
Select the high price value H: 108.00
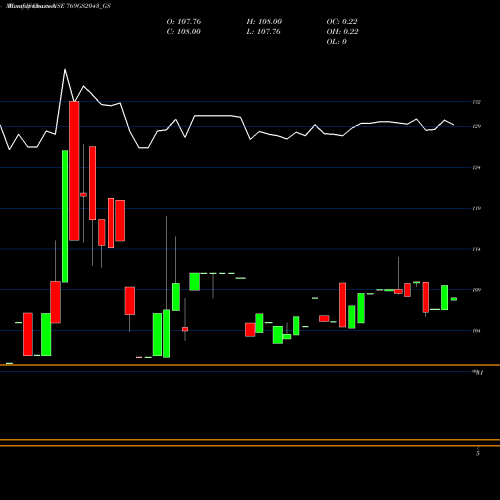pos(264,22)
